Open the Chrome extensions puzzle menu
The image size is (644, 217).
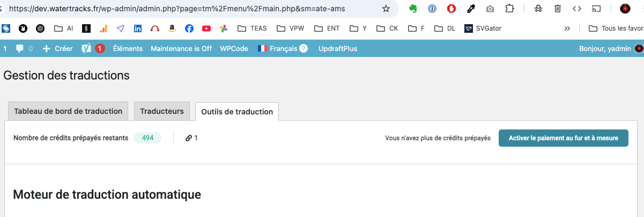point(509,9)
